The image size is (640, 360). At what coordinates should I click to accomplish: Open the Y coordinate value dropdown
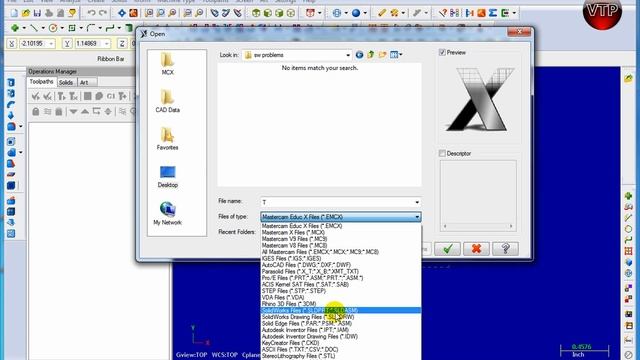107,43
